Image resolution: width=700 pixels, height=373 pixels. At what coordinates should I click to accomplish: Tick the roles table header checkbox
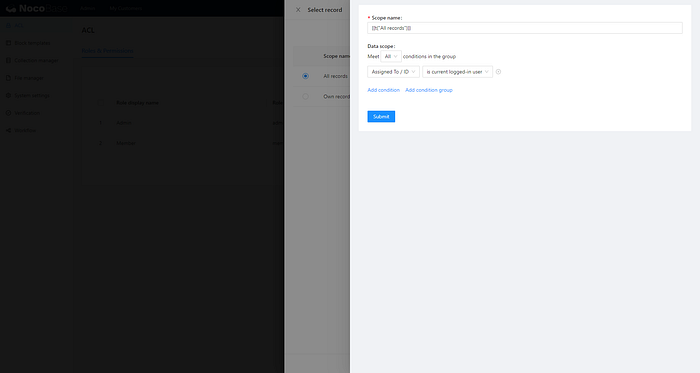tap(100, 103)
